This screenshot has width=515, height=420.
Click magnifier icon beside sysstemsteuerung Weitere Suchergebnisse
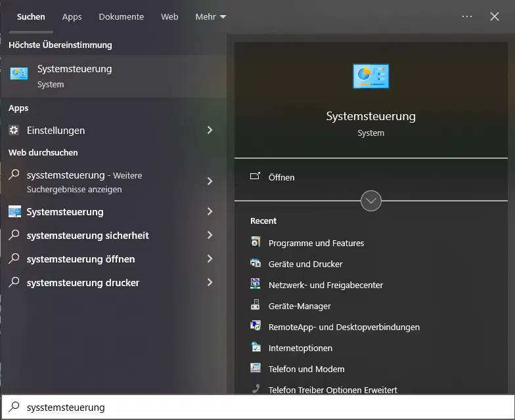tap(14, 175)
